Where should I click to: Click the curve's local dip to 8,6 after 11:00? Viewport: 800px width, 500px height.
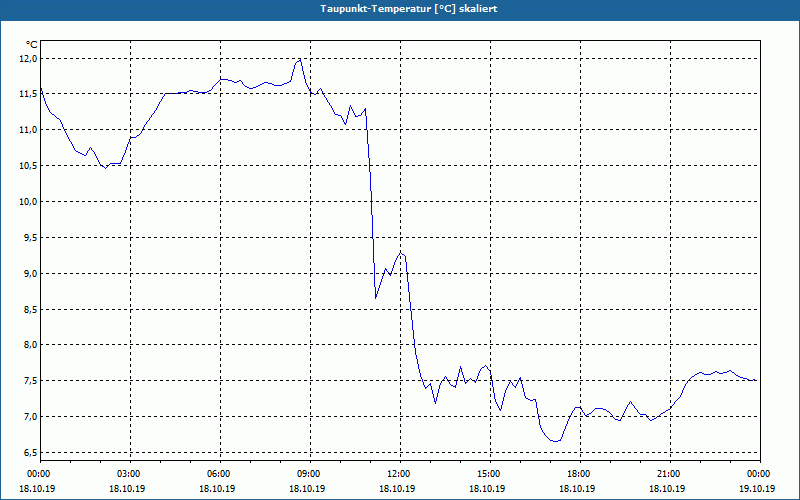(x=376, y=298)
